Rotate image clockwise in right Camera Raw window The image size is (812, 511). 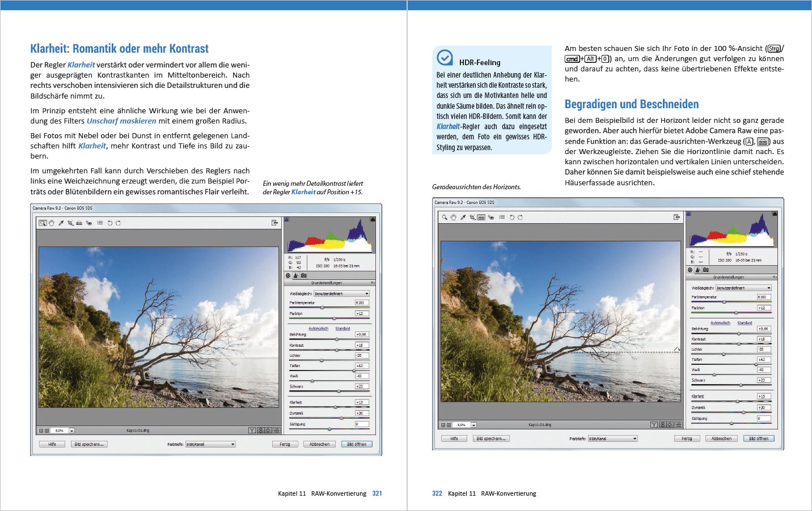[x=520, y=218]
